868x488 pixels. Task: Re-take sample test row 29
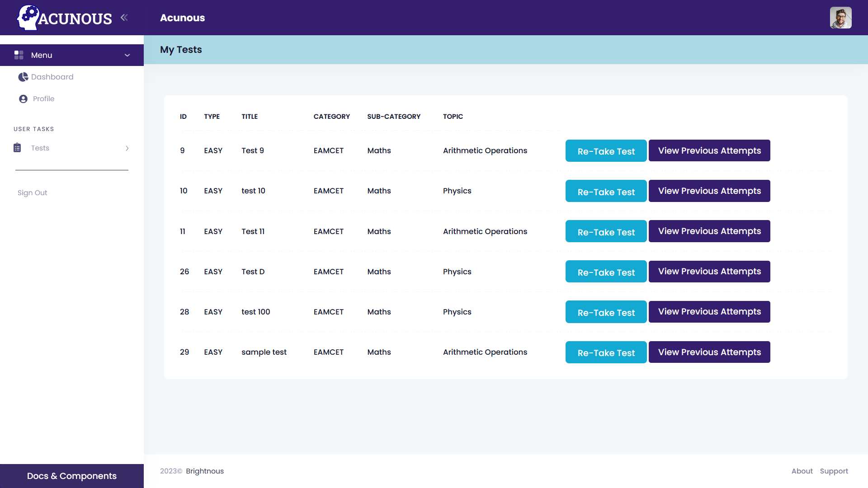pyautogui.click(x=606, y=352)
